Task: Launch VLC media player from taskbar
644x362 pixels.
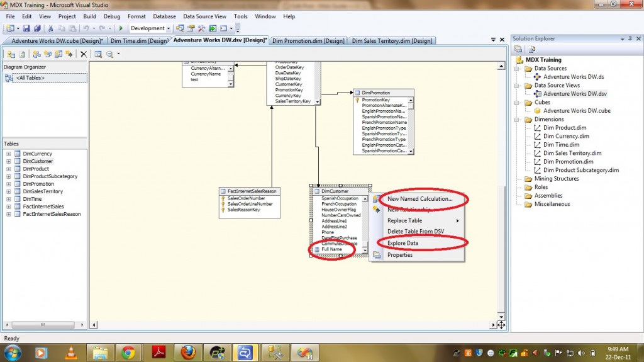Action: tap(70, 352)
